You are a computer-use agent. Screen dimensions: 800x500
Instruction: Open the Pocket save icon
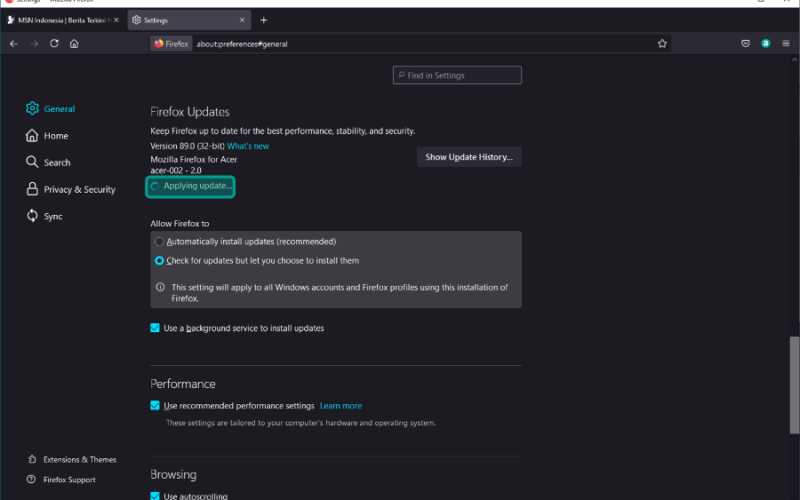click(745, 44)
